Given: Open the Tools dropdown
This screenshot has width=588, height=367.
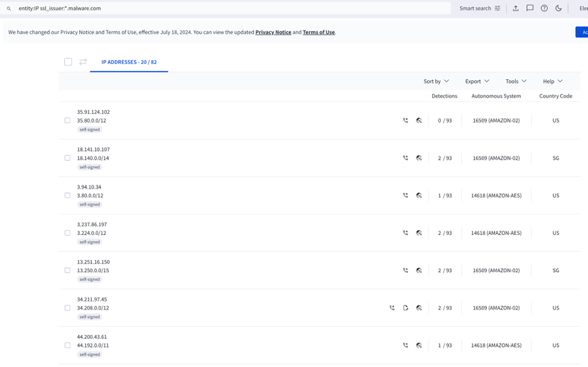Looking at the screenshot, I should [516, 81].
